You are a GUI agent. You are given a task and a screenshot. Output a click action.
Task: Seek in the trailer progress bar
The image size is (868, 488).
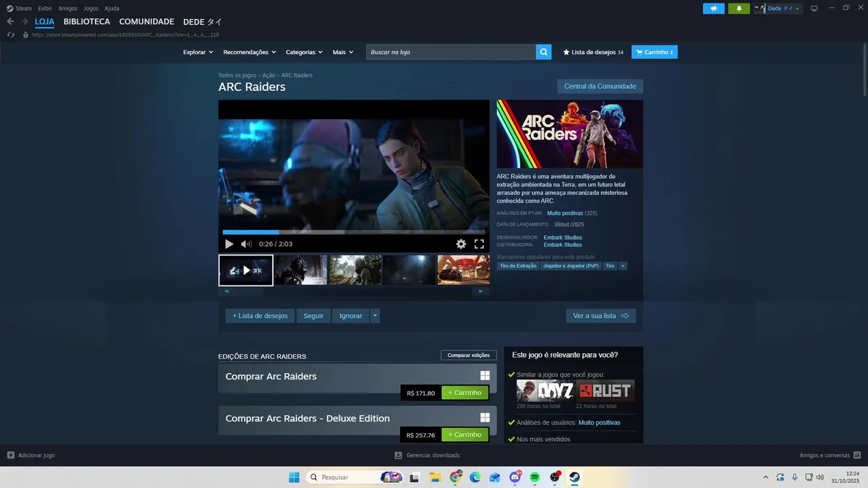pyautogui.click(x=354, y=232)
